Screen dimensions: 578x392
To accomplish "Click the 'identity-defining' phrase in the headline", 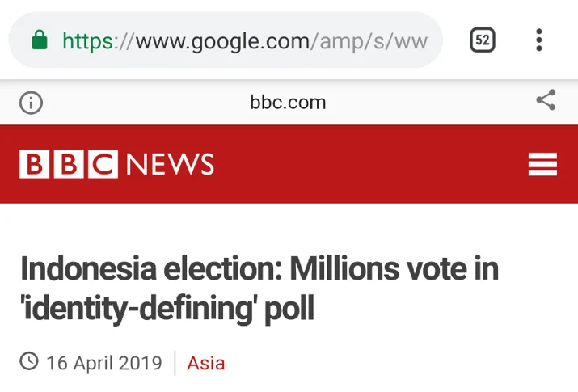I will (x=139, y=308).
